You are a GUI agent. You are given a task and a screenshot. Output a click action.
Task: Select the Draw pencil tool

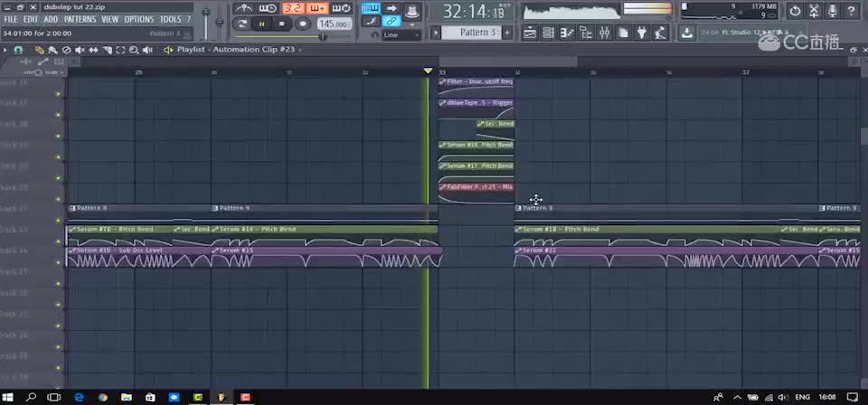pos(39,50)
